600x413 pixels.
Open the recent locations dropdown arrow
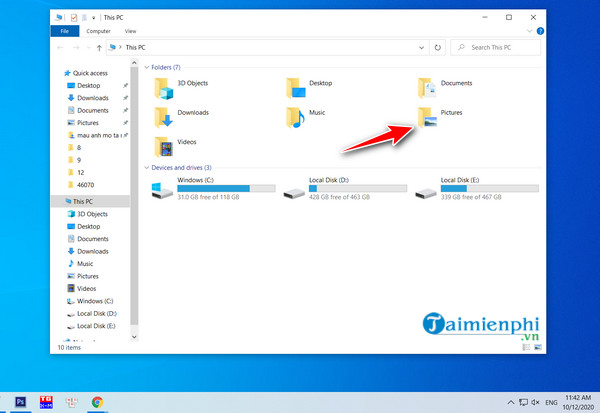(89, 48)
